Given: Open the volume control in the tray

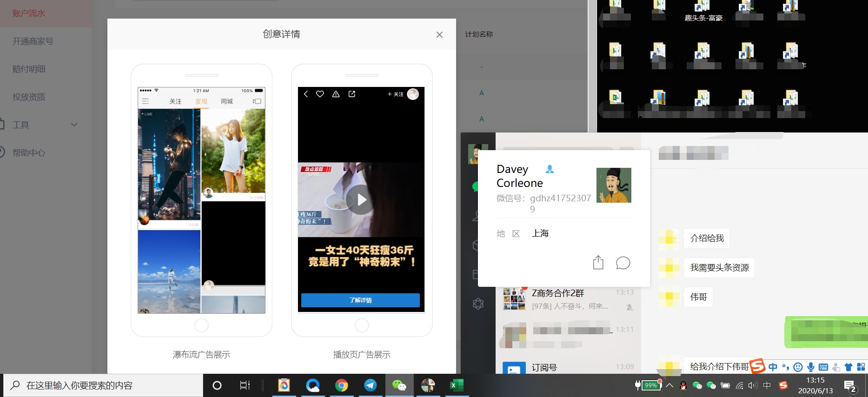Looking at the screenshot, I should click(x=753, y=385).
